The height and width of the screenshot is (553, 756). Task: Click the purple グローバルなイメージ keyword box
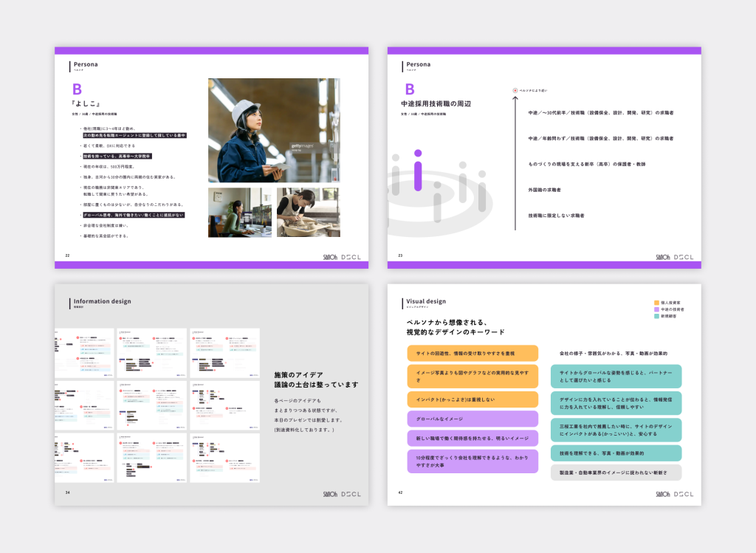pyautogui.click(x=472, y=419)
